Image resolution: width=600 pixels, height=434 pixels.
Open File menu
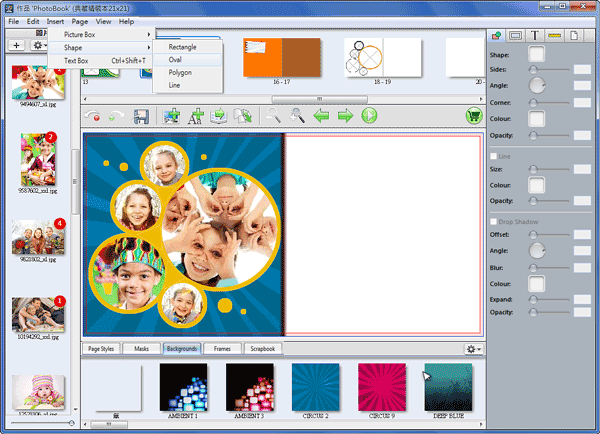coord(14,22)
